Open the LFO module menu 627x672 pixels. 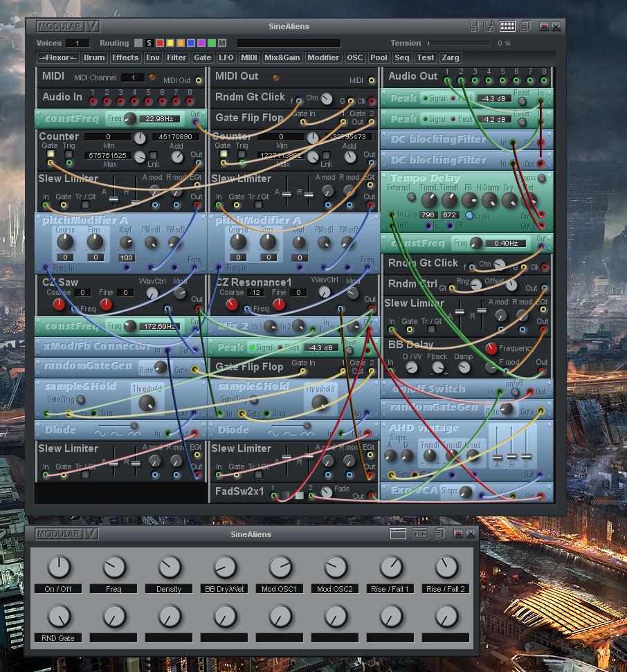click(226, 57)
